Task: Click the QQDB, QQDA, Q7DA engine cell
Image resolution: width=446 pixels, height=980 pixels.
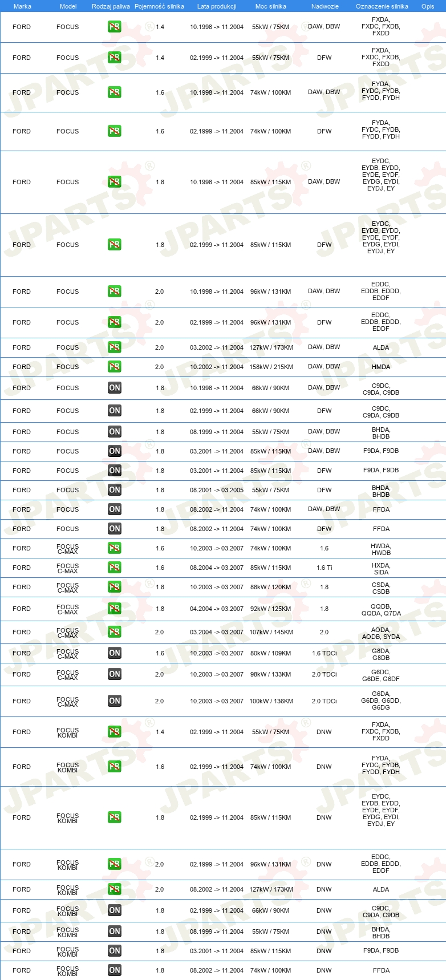Action: point(381,610)
